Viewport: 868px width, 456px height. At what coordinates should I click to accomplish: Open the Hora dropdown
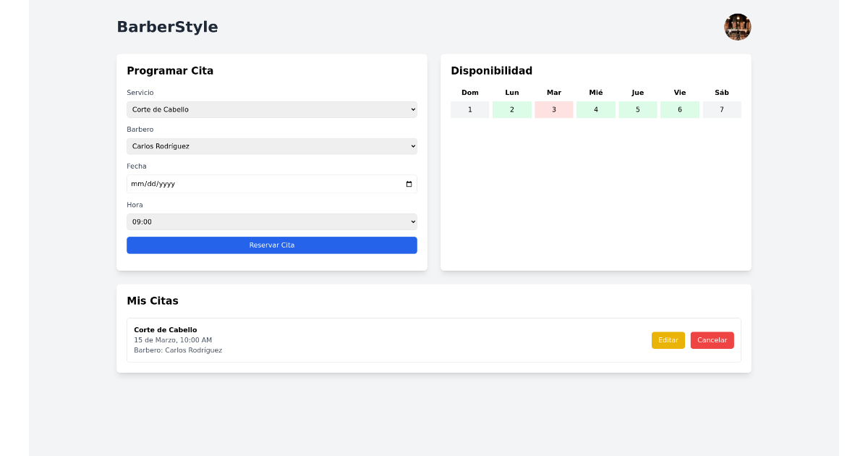tap(272, 221)
